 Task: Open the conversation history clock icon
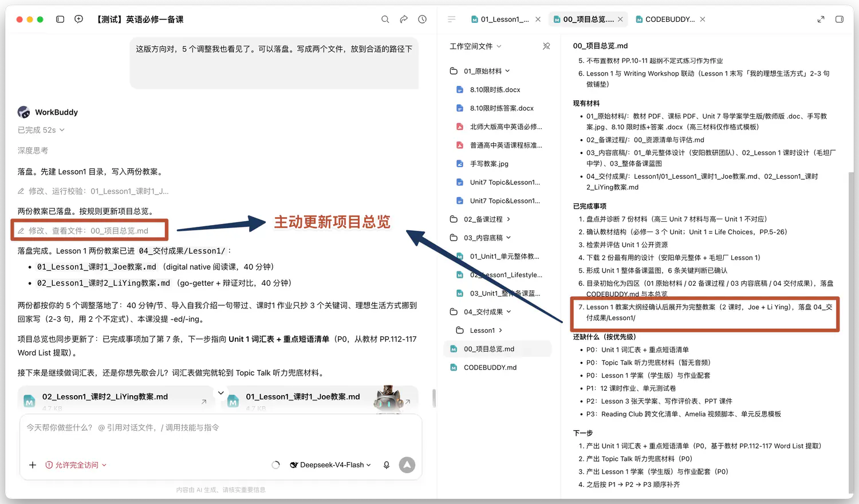pyautogui.click(x=423, y=19)
